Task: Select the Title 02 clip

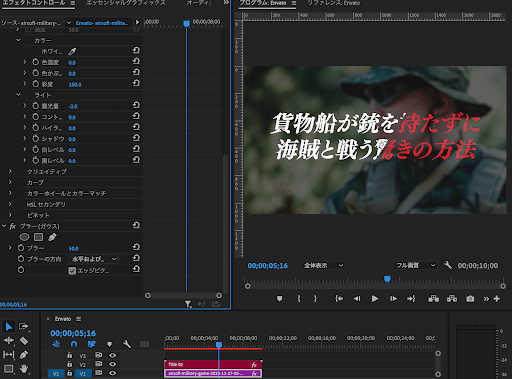Action: coord(213,364)
